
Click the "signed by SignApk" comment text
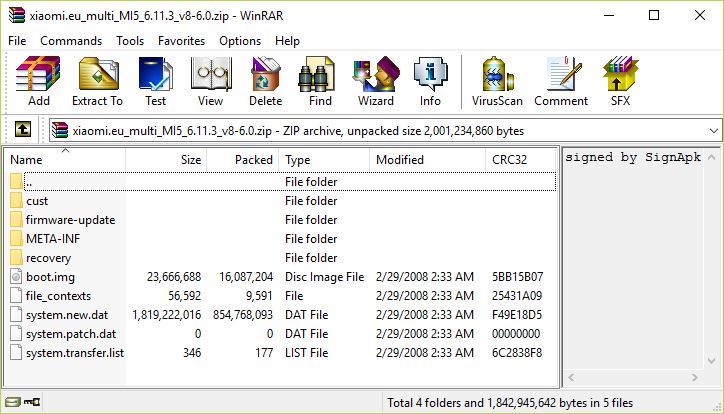(633, 157)
